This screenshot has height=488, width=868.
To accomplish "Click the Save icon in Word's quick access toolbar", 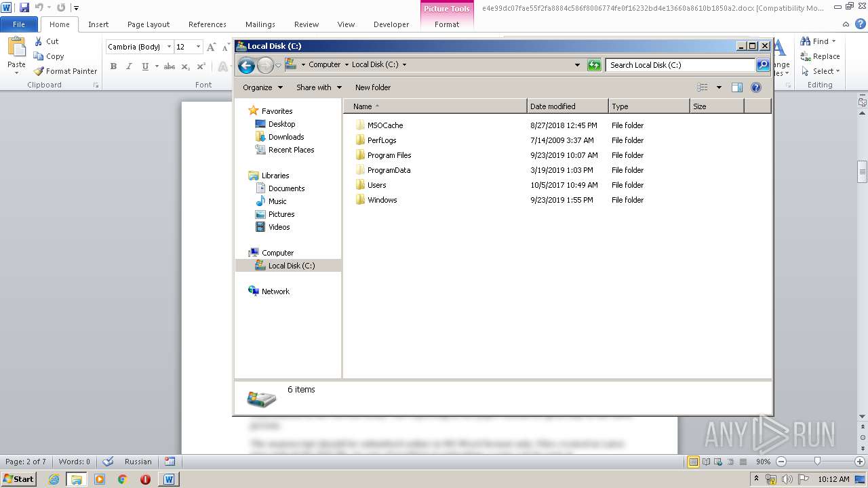I will pyautogui.click(x=24, y=7).
